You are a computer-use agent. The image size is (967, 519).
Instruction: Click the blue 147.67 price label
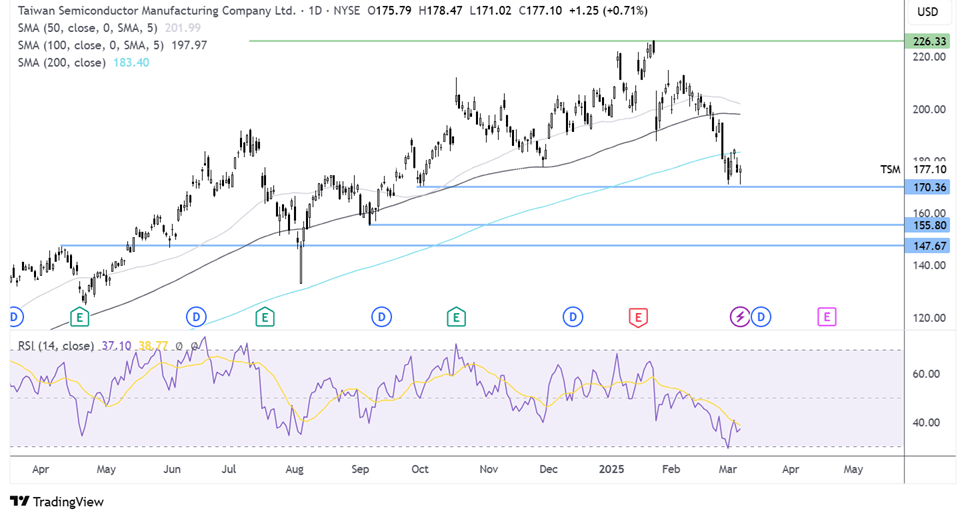(929, 246)
